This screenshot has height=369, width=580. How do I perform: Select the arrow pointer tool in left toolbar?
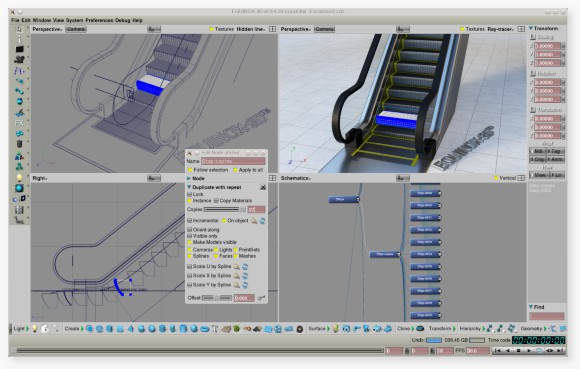(x=19, y=29)
